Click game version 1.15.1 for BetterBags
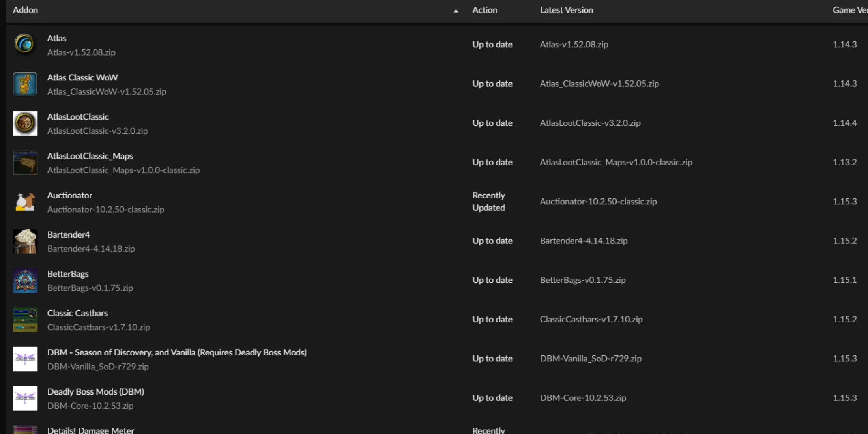868x434 pixels. pos(845,280)
